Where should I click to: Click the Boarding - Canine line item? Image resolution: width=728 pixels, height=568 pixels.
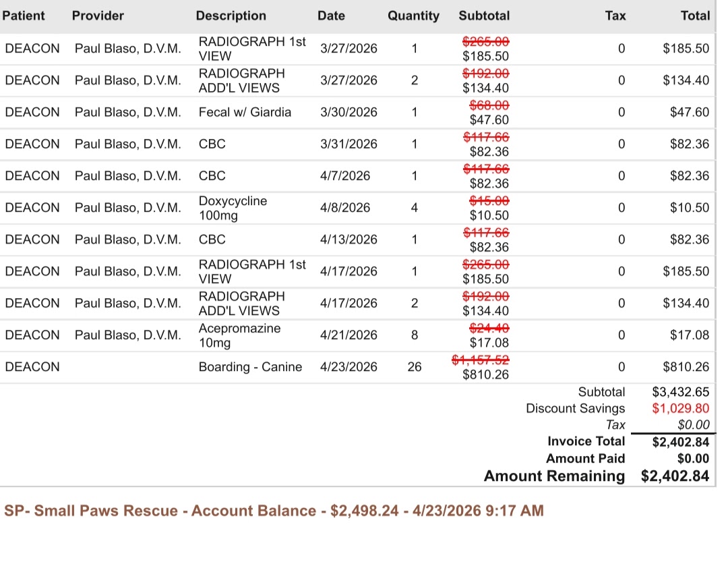coord(250,367)
